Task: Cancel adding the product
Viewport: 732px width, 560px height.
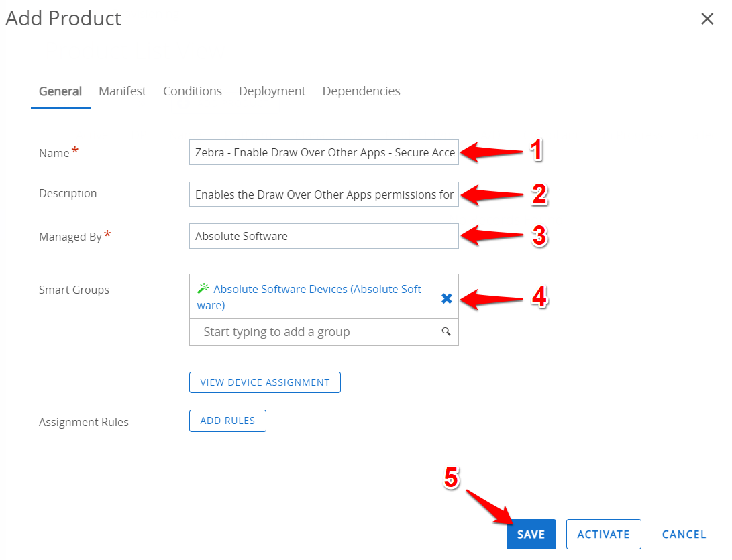Action: (x=684, y=535)
